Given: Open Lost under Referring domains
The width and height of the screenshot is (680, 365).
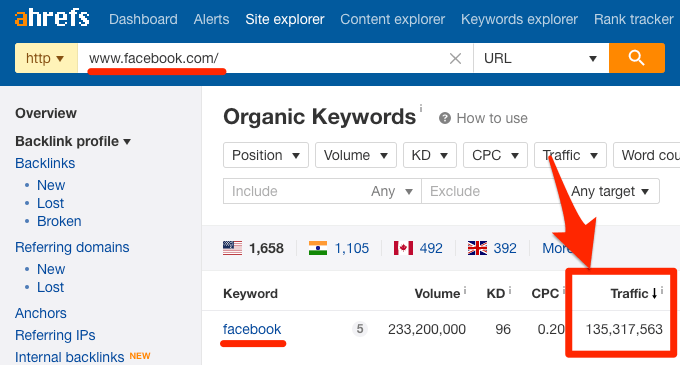Looking at the screenshot, I should tap(50, 287).
